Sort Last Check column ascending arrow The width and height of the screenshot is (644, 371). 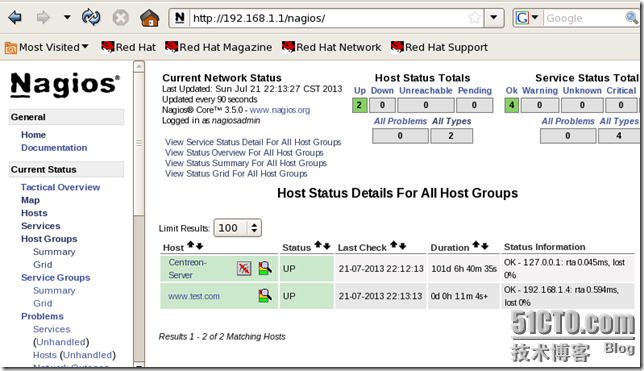click(x=393, y=245)
